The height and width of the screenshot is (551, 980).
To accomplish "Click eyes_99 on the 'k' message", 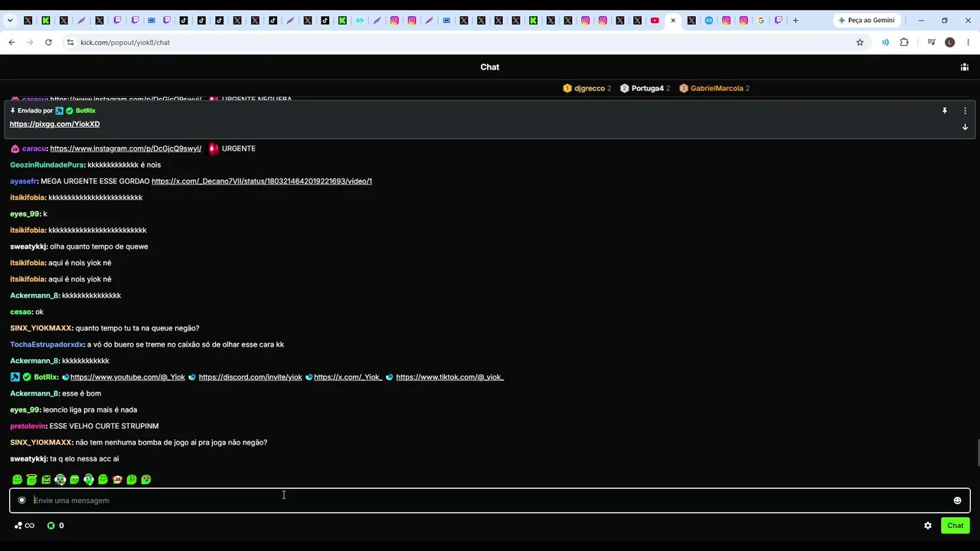I will (x=24, y=214).
